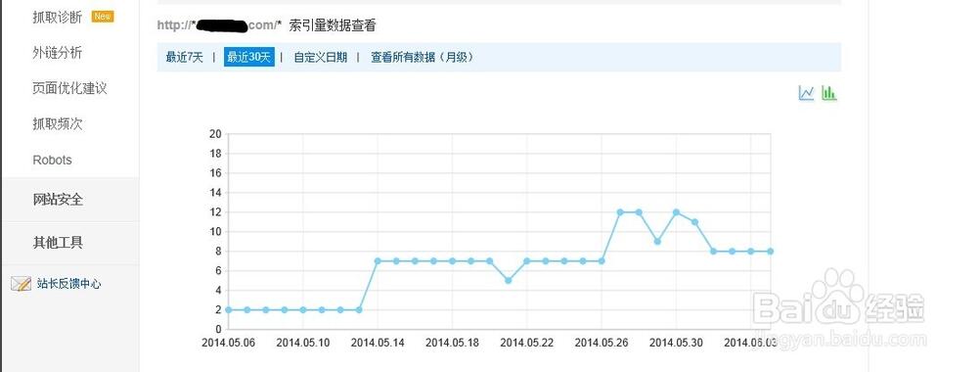Open 抓取频次 in sidebar
Viewport: 980px width, 372px height.
point(58,123)
